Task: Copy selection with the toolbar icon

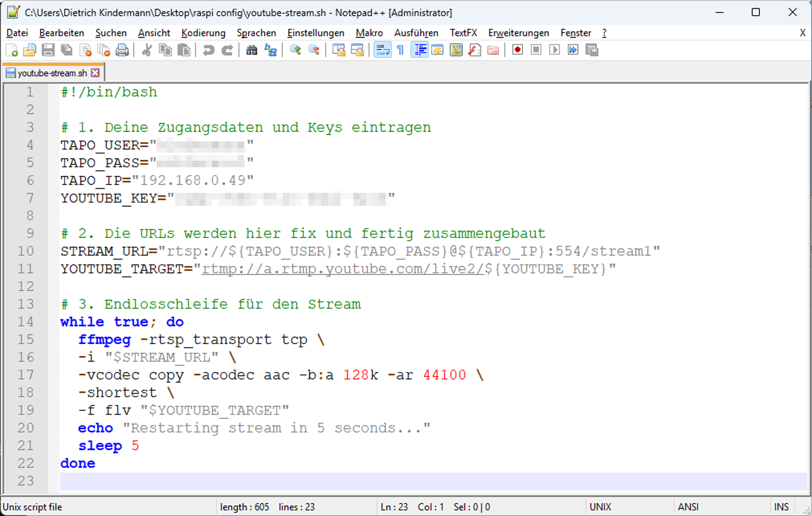Action: 165,50
